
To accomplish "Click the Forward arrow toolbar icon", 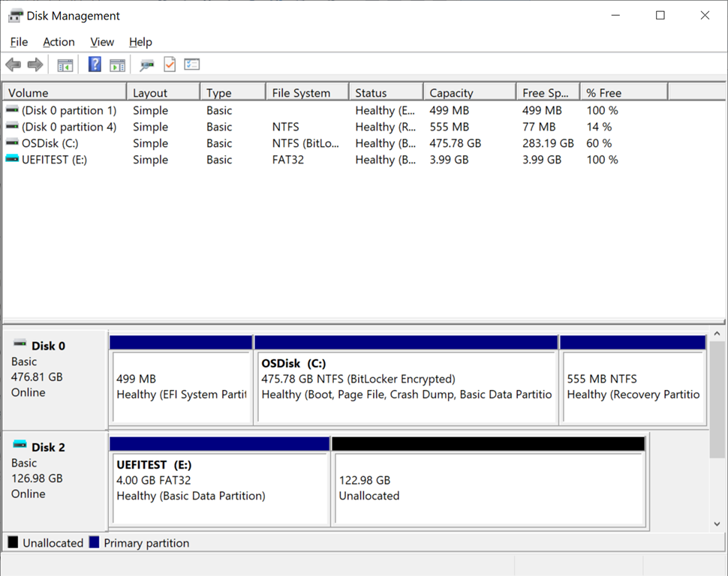I will [x=35, y=65].
